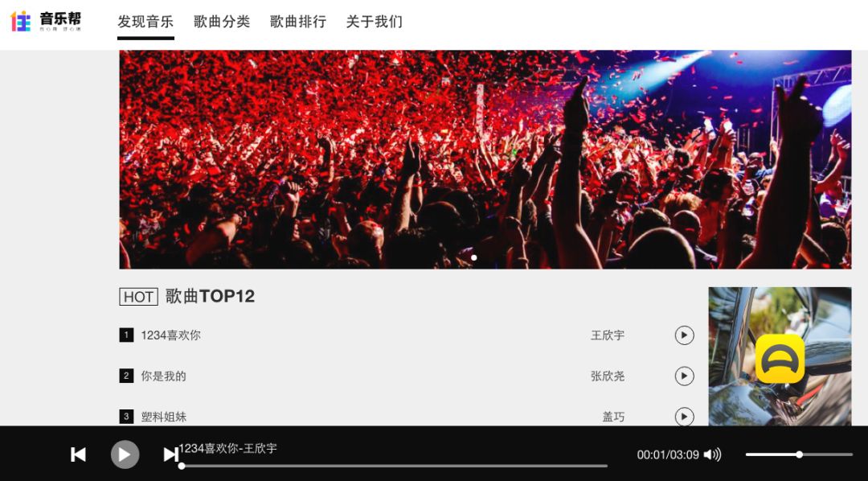Viewport: 868px width, 481px height.
Task: Open the 发现音乐 tab
Action: pyautogui.click(x=145, y=22)
